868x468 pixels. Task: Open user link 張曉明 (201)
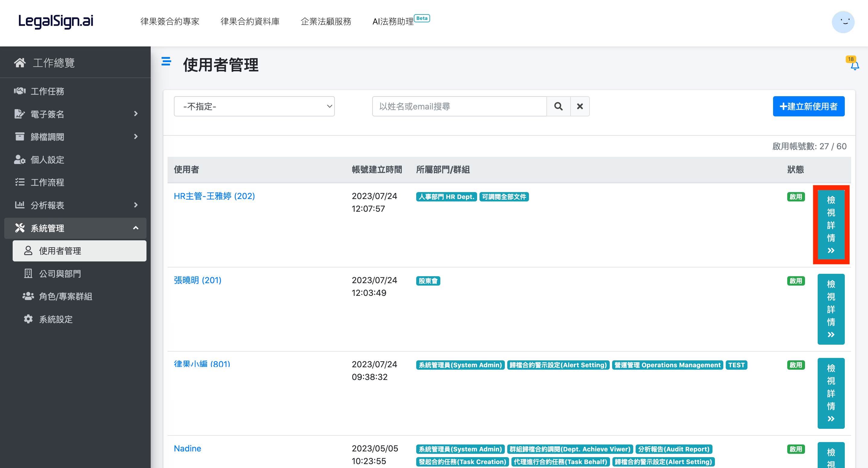pos(197,280)
